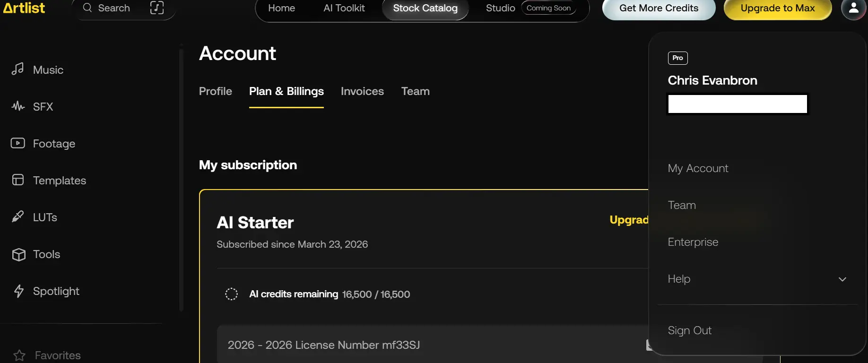Viewport: 868px width, 363px height.
Task: Open Favorites in the sidebar
Action: point(58,355)
